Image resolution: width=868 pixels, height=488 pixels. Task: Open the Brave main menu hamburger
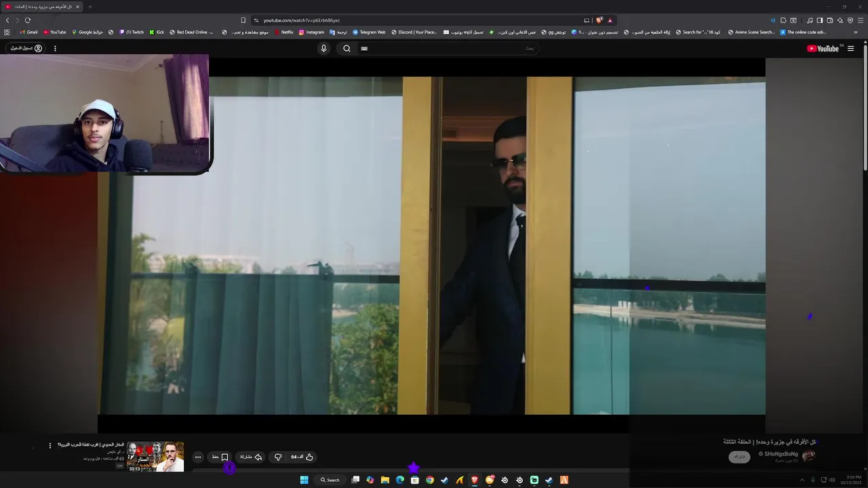coord(861,20)
